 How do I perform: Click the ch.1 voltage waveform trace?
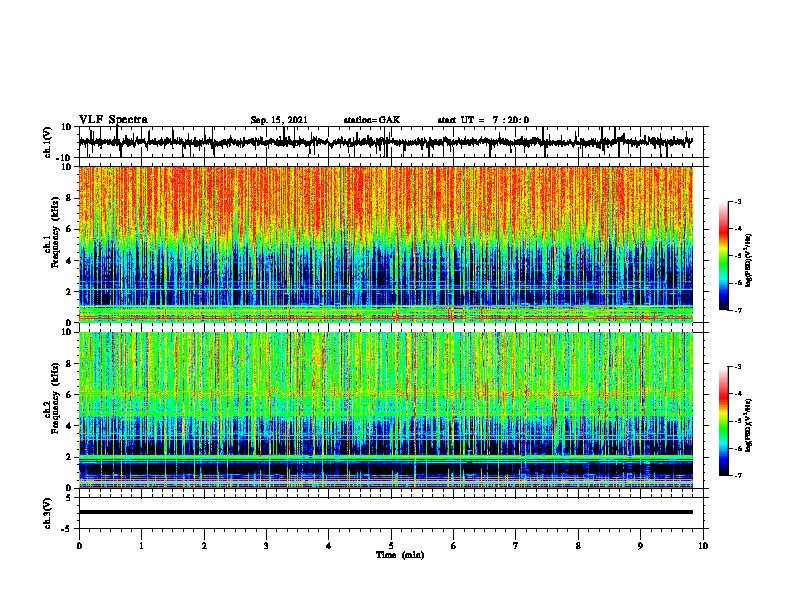coord(385,142)
